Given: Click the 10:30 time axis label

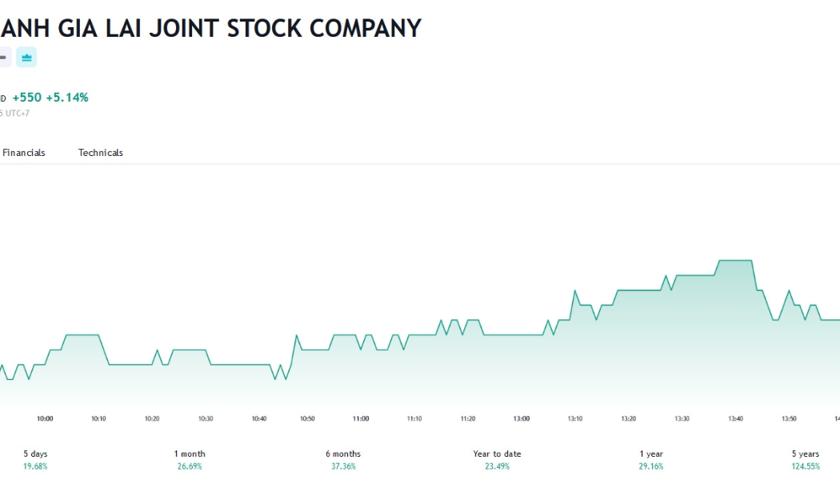Looking at the screenshot, I should pyautogui.click(x=206, y=419).
